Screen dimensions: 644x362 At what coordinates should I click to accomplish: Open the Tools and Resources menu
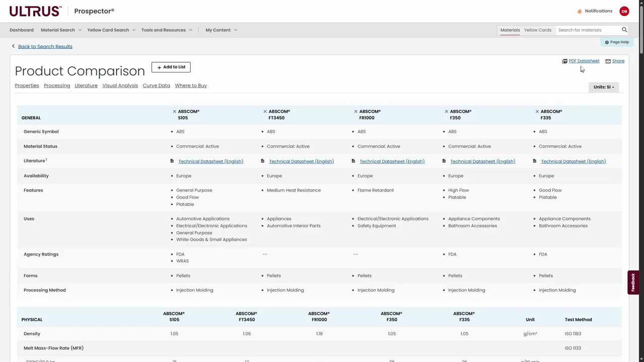(x=167, y=30)
